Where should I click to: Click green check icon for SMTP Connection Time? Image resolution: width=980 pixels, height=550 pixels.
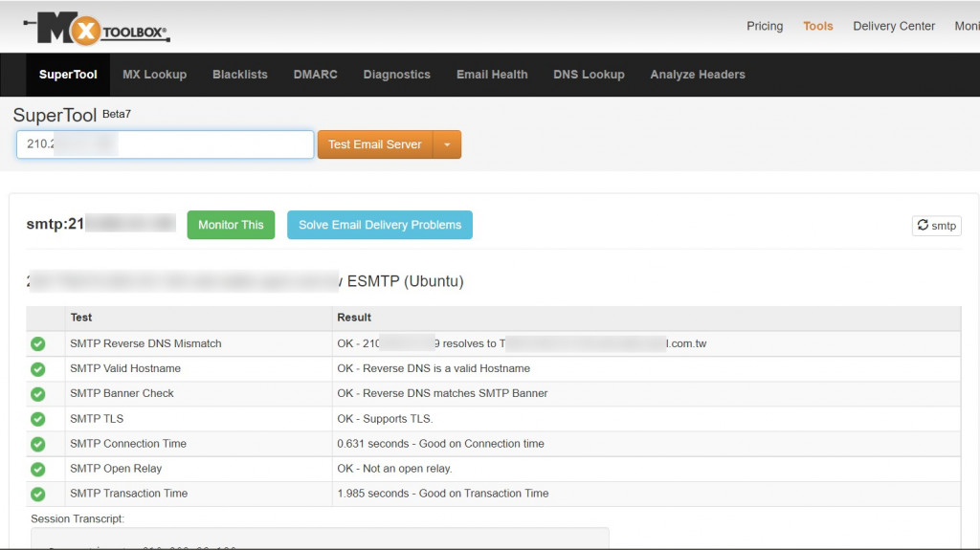(38, 444)
